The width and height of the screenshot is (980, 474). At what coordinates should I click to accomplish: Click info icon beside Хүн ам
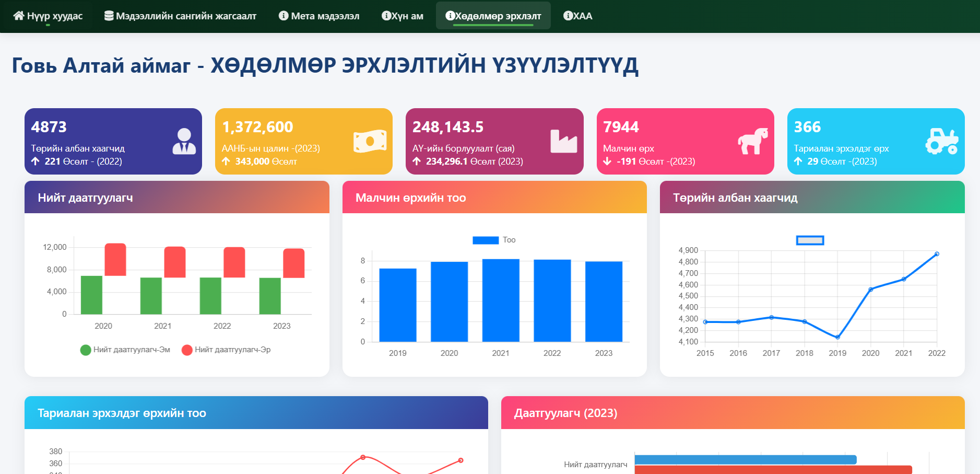coord(386,16)
